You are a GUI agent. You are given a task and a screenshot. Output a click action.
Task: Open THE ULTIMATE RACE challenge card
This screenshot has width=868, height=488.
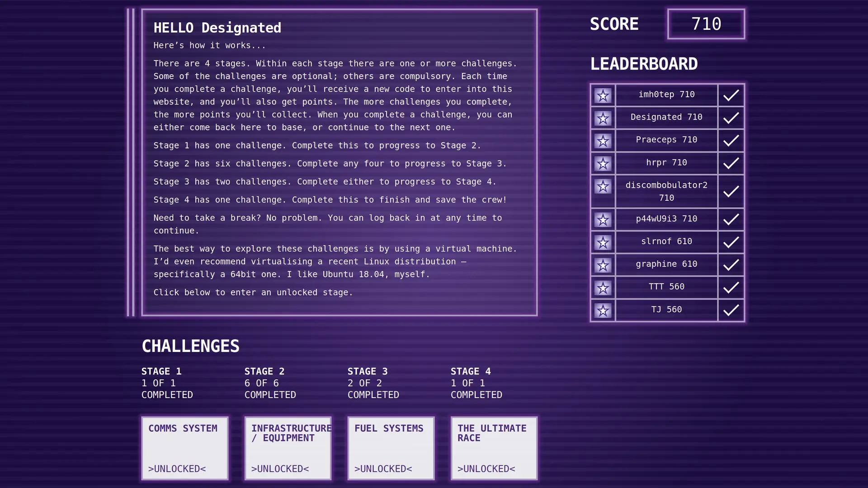tap(494, 448)
